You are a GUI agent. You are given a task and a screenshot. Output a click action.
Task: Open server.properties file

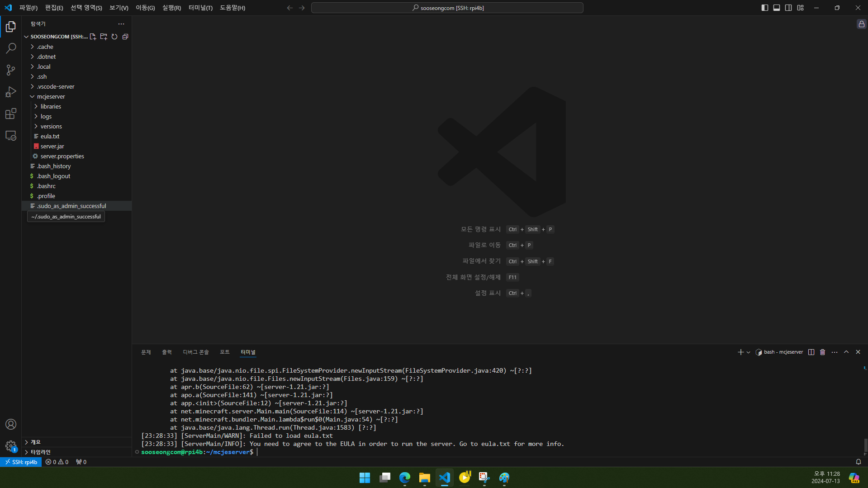[77, 156]
